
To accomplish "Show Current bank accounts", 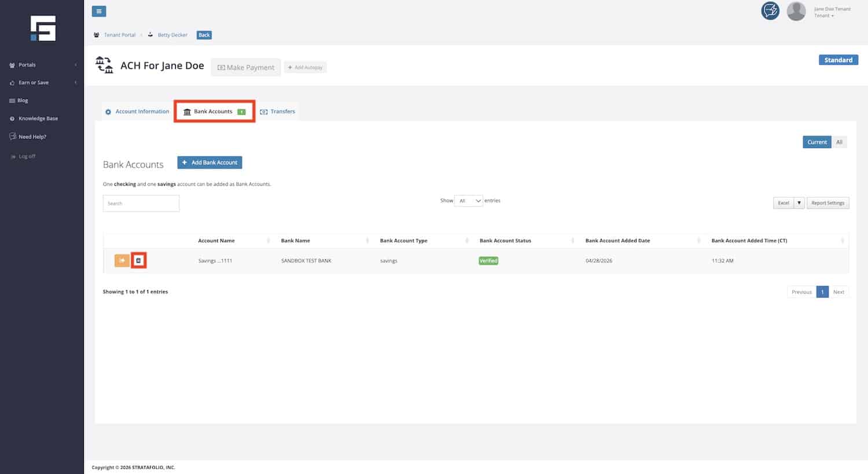I will click(817, 142).
